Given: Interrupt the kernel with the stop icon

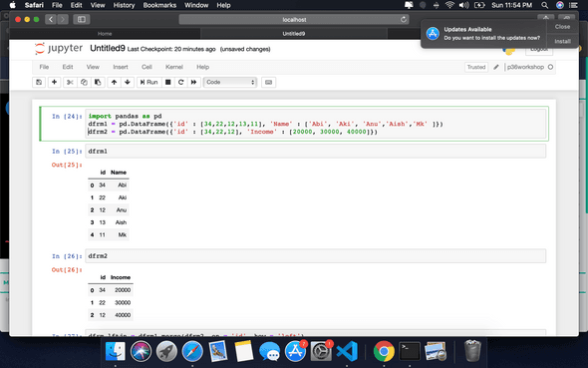Looking at the screenshot, I should [x=168, y=82].
